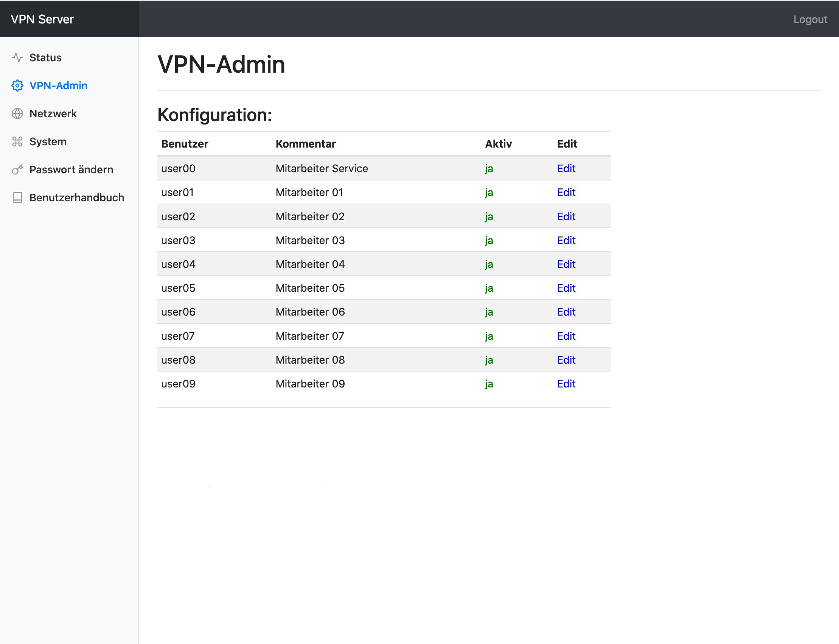Go to the Netzwerk page

click(53, 114)
